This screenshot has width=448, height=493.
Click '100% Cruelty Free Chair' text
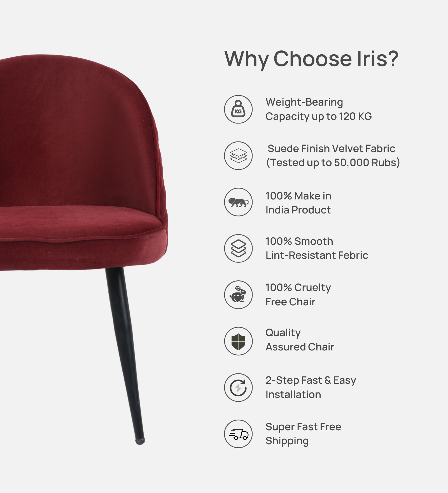click(298, 295)
